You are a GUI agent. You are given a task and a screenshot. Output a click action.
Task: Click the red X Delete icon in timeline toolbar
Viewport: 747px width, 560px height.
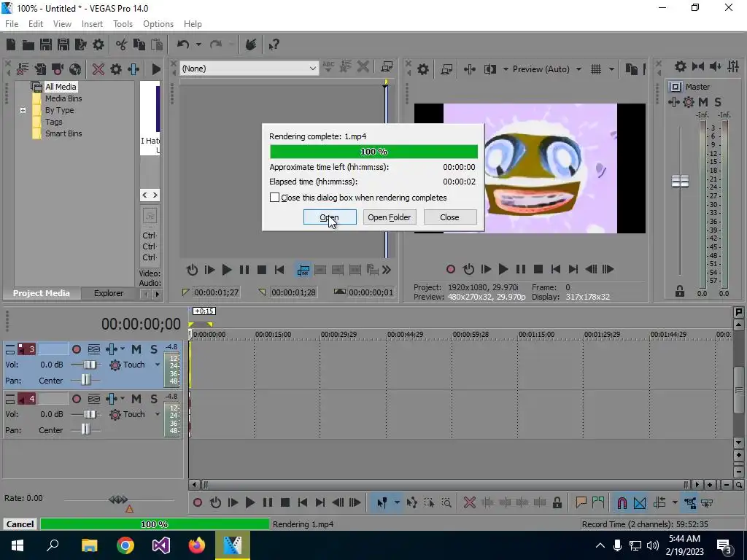[x=469, y=503]
